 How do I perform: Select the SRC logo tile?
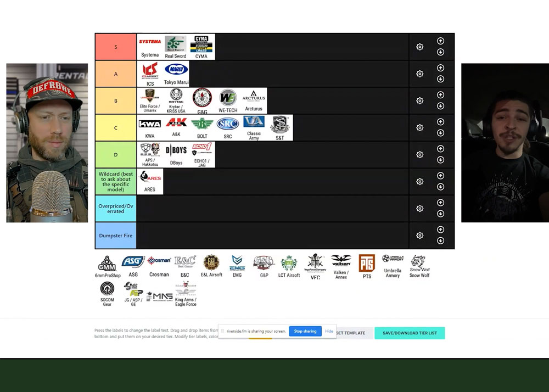click(228, 128)
